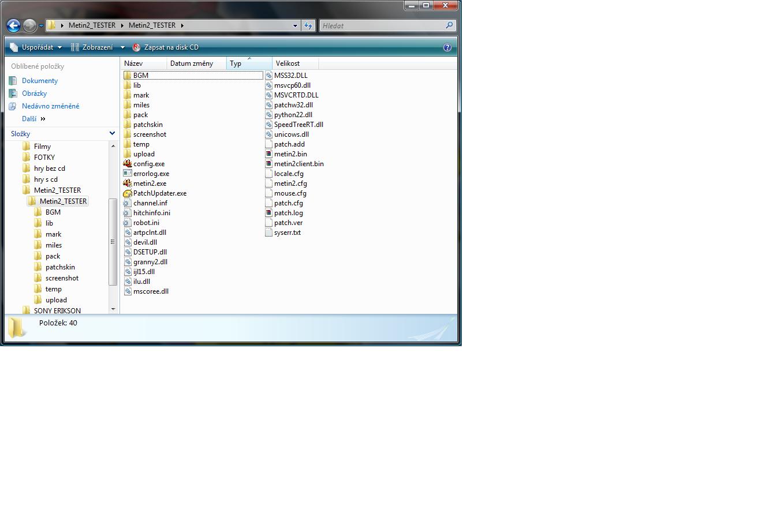Click the patch.log file icon
This screenshot has height=532, width=758.
[x=268, y=213]
